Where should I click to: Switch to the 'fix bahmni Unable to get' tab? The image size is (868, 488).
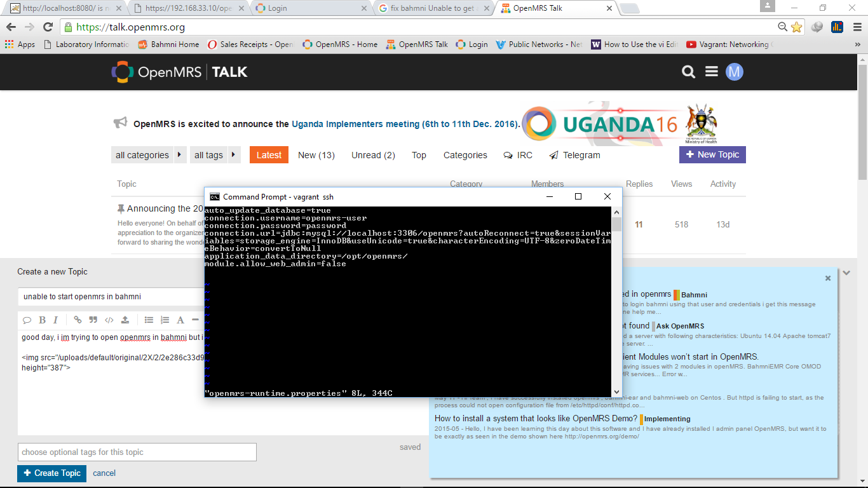click(433, 8)
